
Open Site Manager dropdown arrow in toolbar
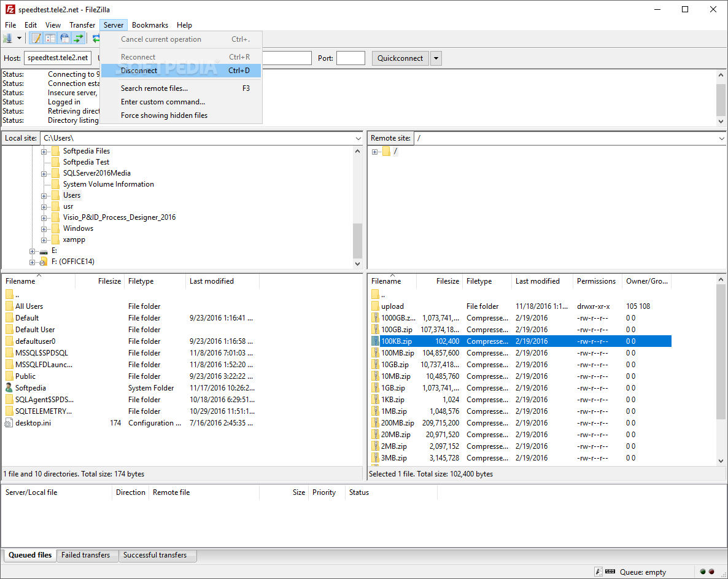(19, 38)
